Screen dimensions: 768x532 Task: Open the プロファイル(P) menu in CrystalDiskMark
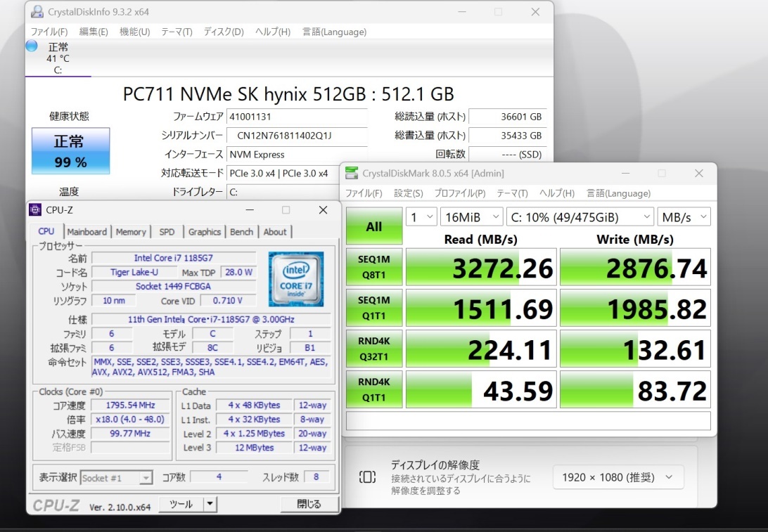460,193
